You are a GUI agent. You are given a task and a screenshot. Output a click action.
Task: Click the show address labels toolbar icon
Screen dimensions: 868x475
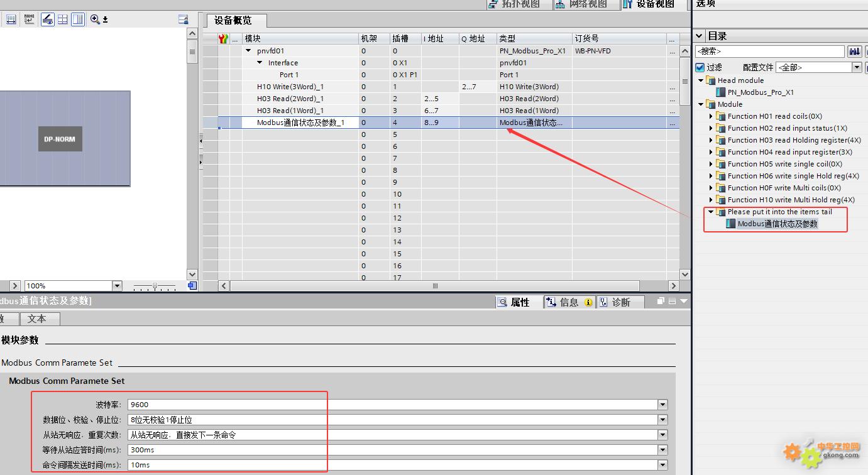tap(11, 19)
